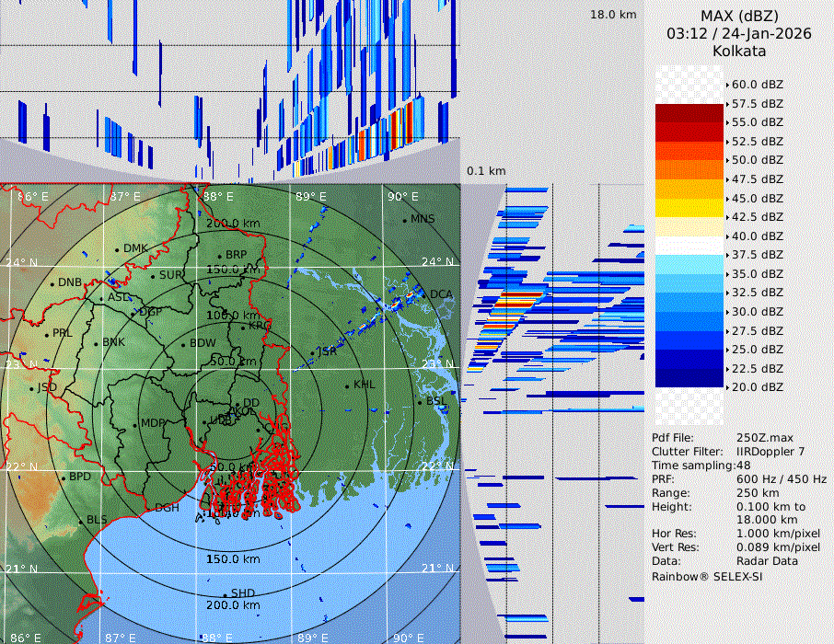834x644 pixels.
Task: Click the 18.0 km height label
Action: tap(613, 15)
